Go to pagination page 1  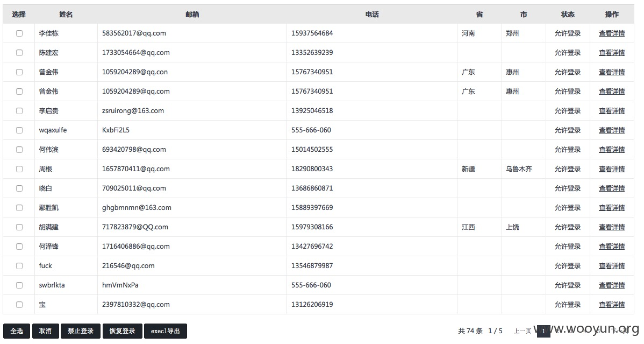click(x=543, y=331)
